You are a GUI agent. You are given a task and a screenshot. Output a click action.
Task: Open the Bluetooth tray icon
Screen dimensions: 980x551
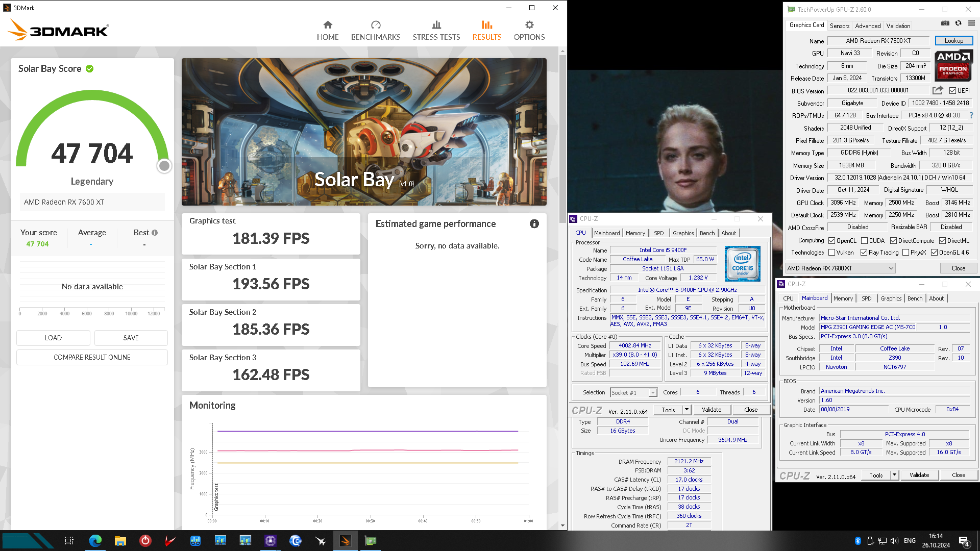coord(858,541)
